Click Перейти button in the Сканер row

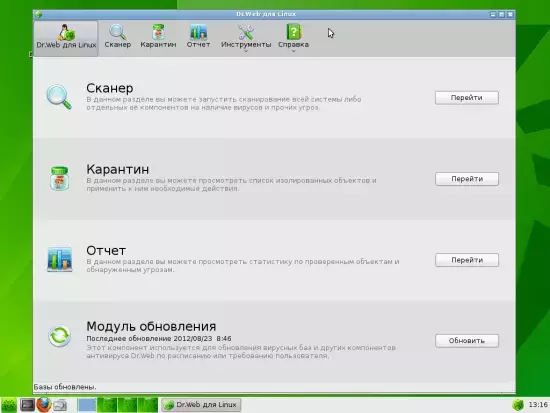point(467,98)
